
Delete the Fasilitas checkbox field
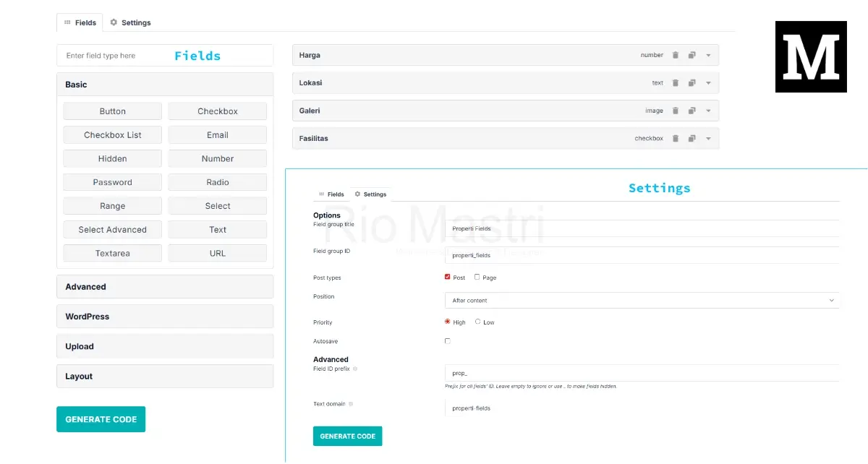point(676,138)
